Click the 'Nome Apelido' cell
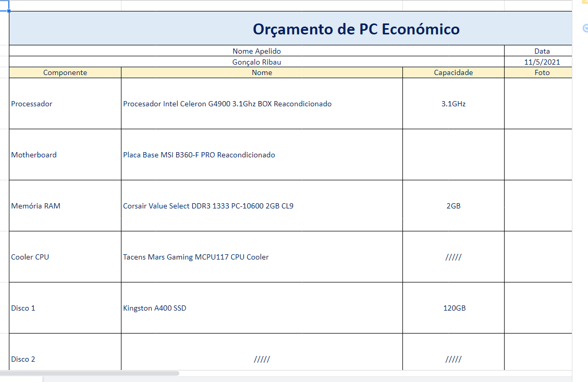 tap(256, 51)
